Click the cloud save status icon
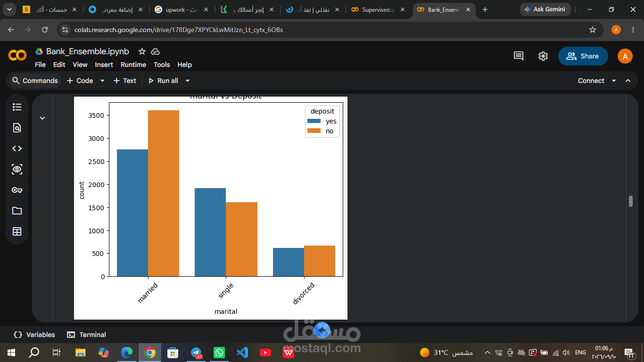644x362 pixels. [x=155, y=51]
